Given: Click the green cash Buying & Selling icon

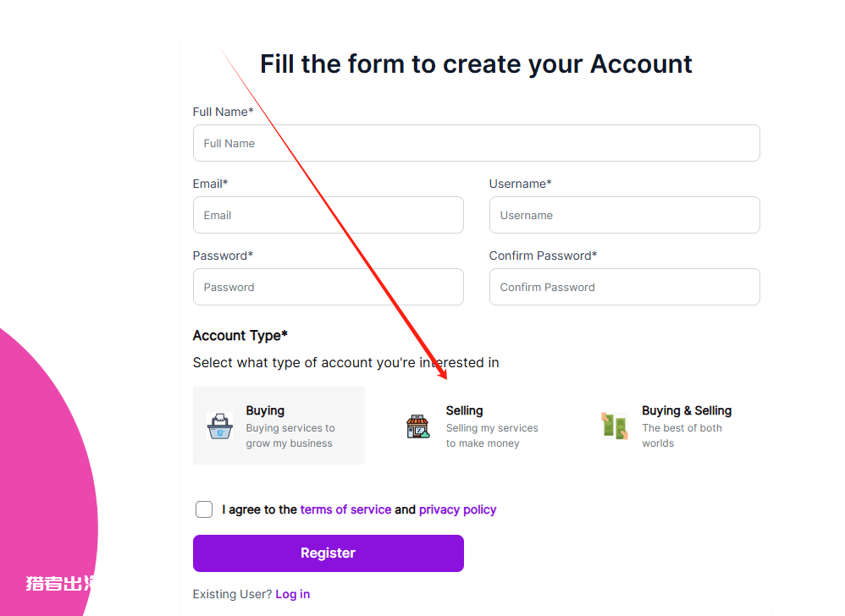Looking at the screenshot, I should pos(615,426).
